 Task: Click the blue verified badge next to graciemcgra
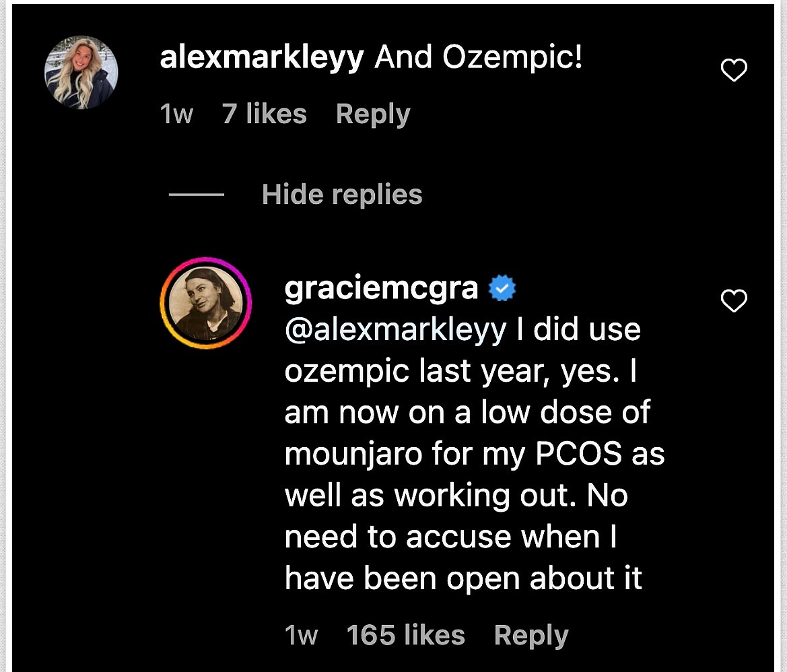click(x=502, y=287)
